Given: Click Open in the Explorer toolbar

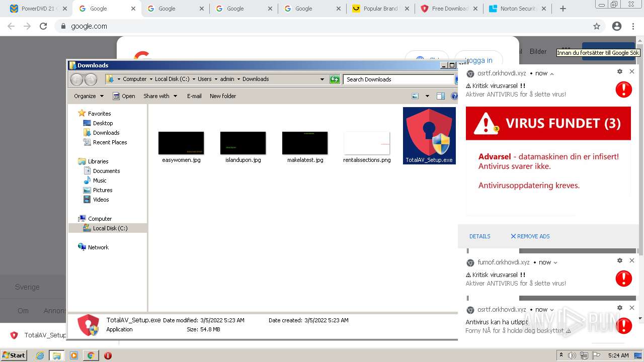Looking at the screenshot, I should point(124,96).
